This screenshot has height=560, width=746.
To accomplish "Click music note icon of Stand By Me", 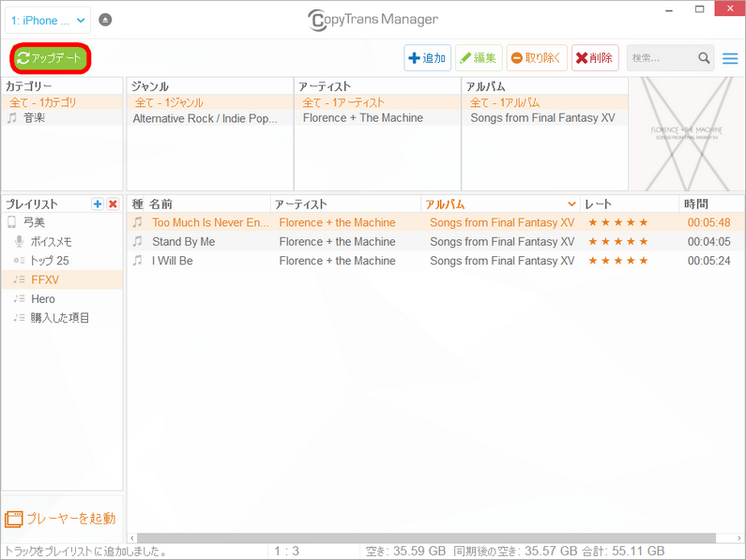I will (x=138, y=242).
